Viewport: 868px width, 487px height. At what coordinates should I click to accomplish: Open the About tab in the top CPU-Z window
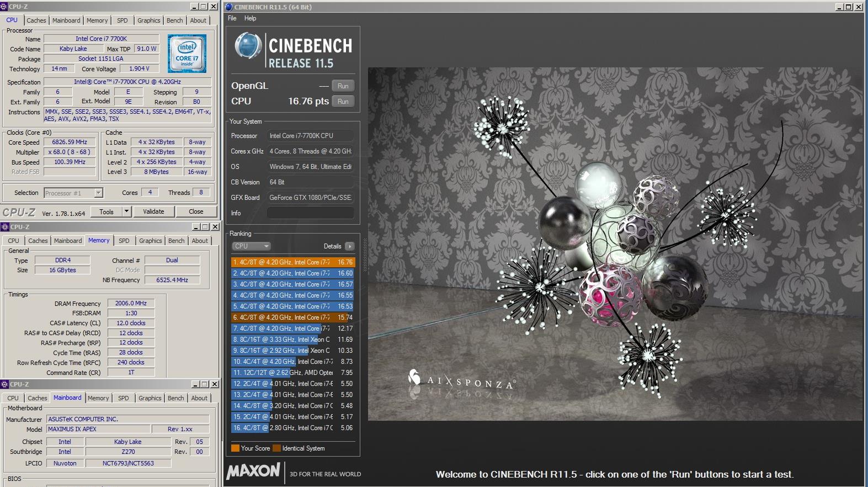198,20
